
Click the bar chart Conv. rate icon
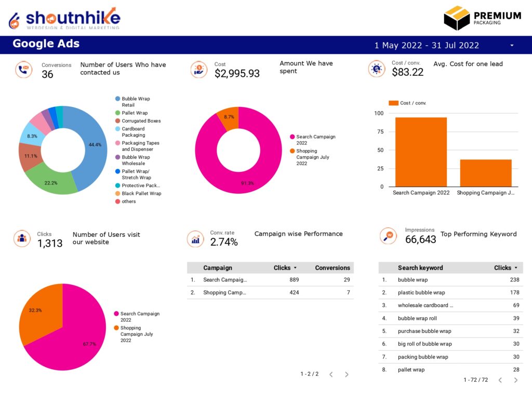pos(195,239)
